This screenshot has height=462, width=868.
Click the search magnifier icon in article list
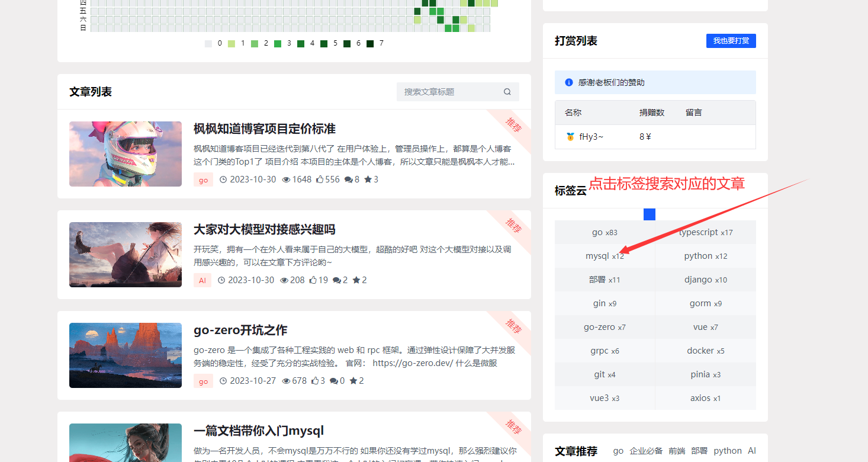507,92
